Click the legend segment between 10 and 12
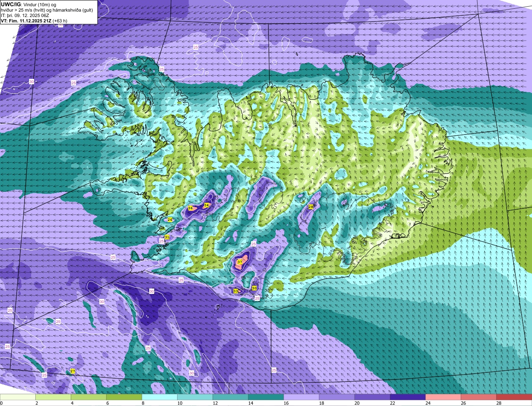Image resolution: width=532 pixels, height=406 pixels. coord(195,397)
